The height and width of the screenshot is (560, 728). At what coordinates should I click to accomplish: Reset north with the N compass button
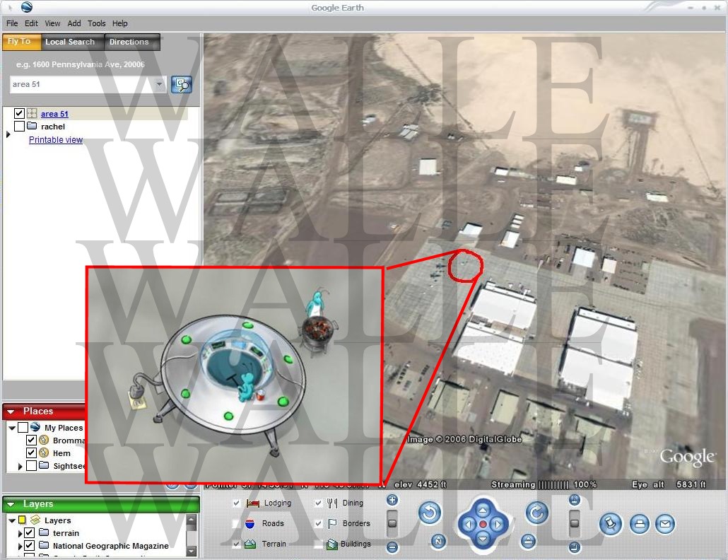(x=438, y=541)
